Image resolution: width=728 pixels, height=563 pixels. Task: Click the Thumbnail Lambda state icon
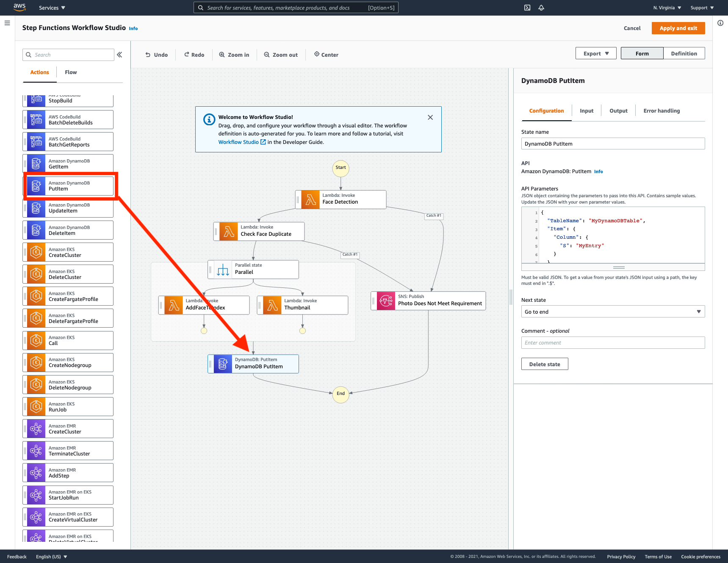pos(272,305)
